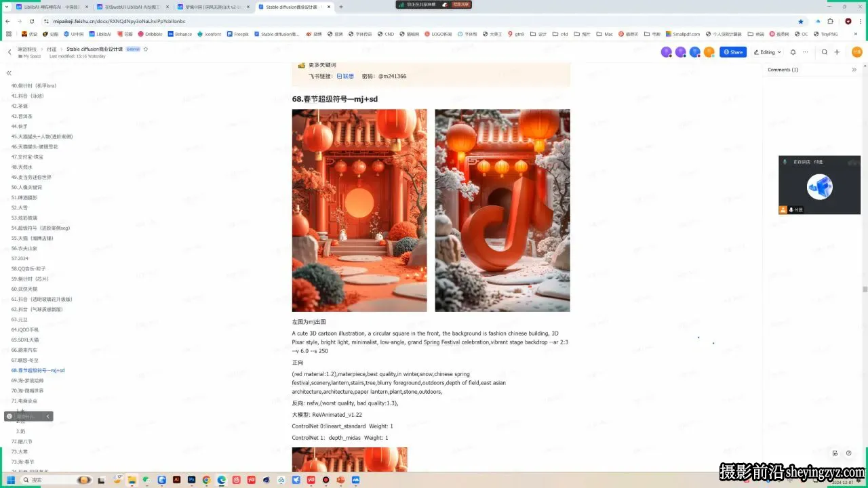Click the 联想 link in the callout
This screenshot has height=488, width=868.
tap(346, 77)
